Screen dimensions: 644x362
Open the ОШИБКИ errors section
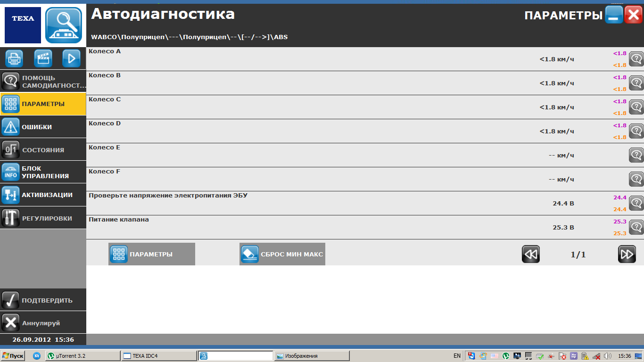click(43, 127)
